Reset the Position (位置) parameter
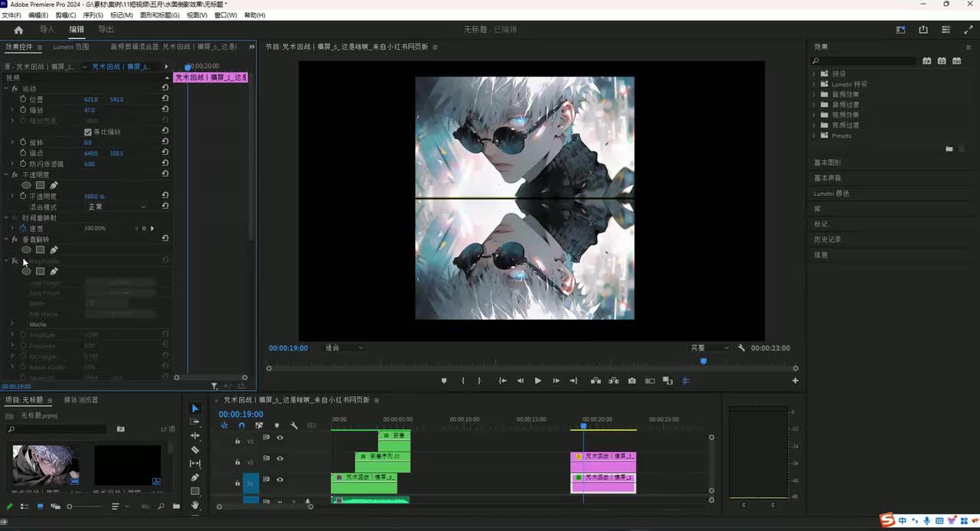 click(x=165, y=99)
